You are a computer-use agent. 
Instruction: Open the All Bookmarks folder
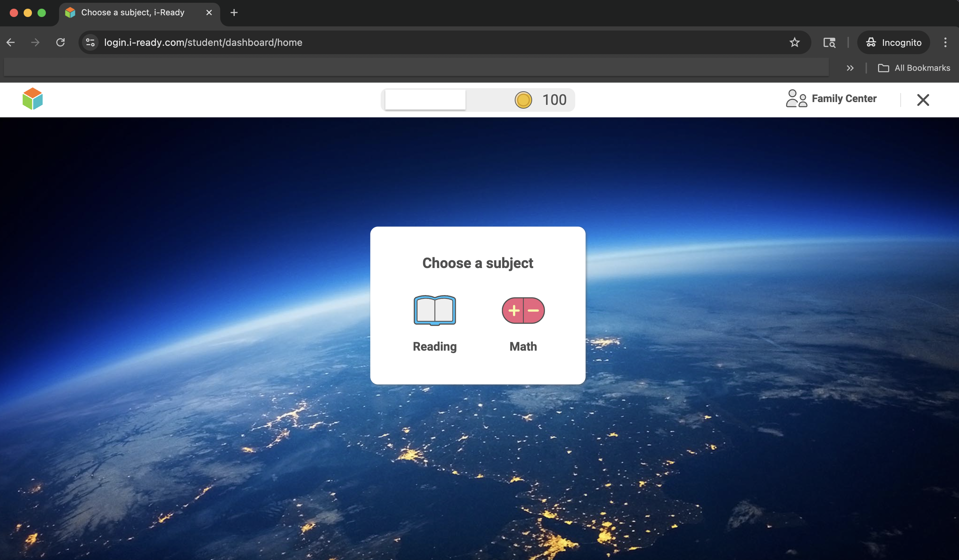click(x=914, y=68)
